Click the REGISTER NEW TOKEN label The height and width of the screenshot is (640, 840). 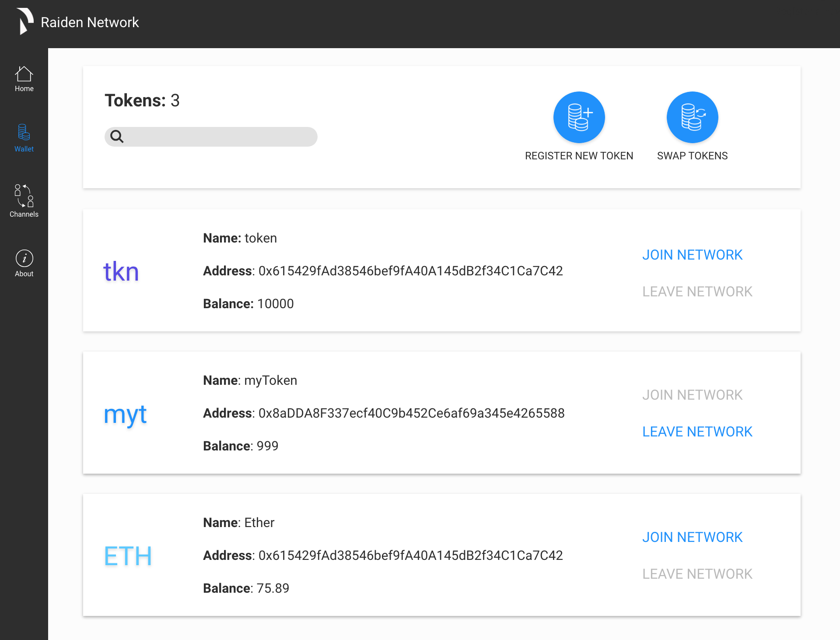pyautogui.click(x=579, y=156)
